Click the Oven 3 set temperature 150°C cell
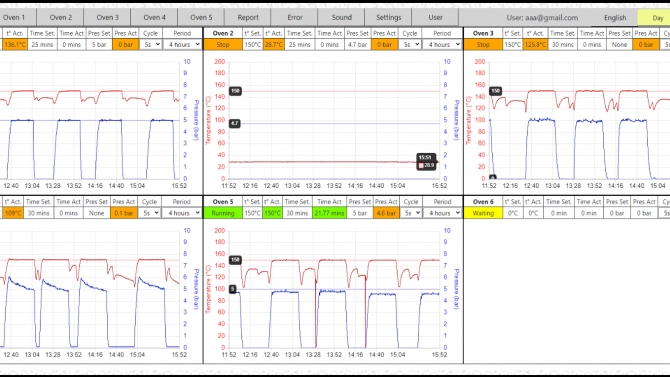This screenshot has height=377, width=670. [x=512, y=44]
